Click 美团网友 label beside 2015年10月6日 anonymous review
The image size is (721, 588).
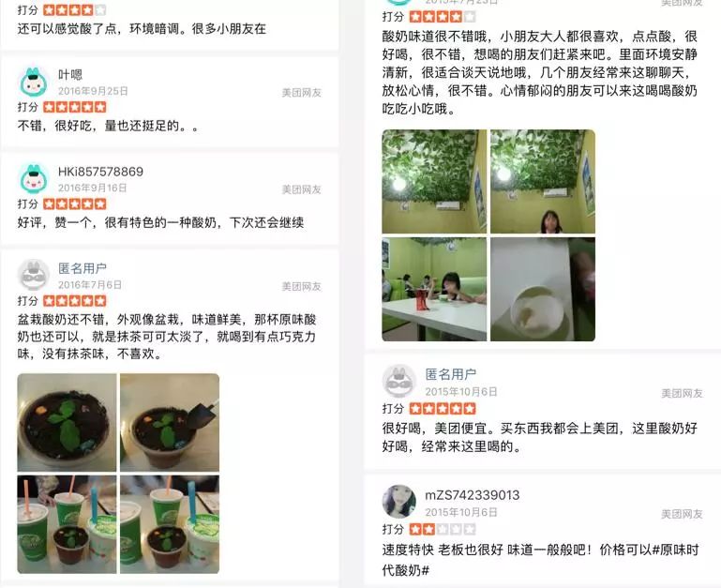[682, 393]
